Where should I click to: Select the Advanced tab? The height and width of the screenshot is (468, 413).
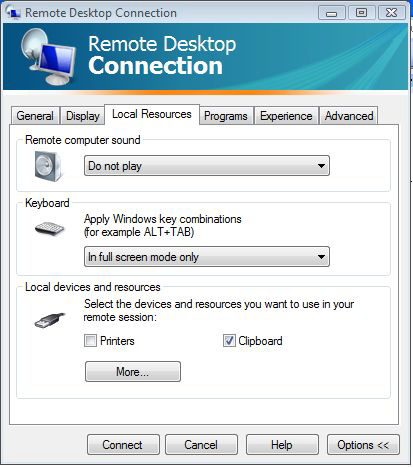click(349, 116)
